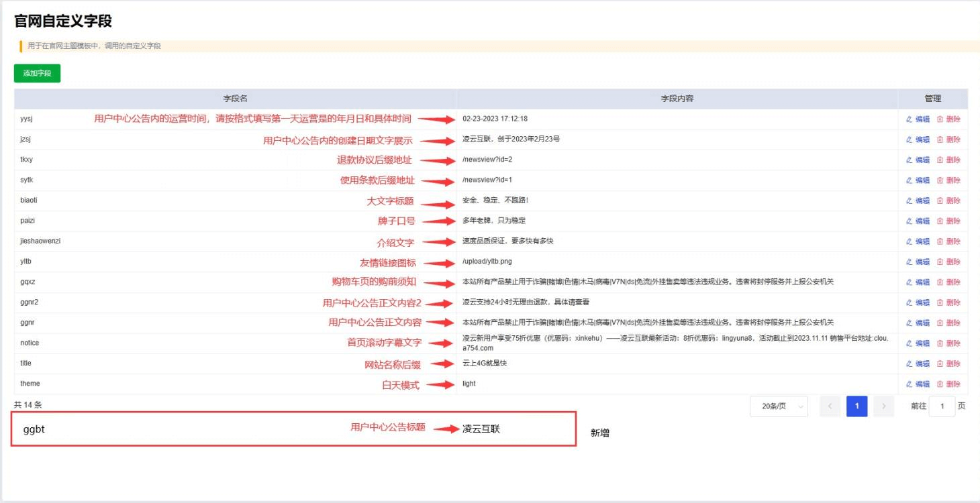Screen dimensions: 980x503
Task: Click the 凌云互联，创于2023年2月23号 cell
Action: (677, 139)
